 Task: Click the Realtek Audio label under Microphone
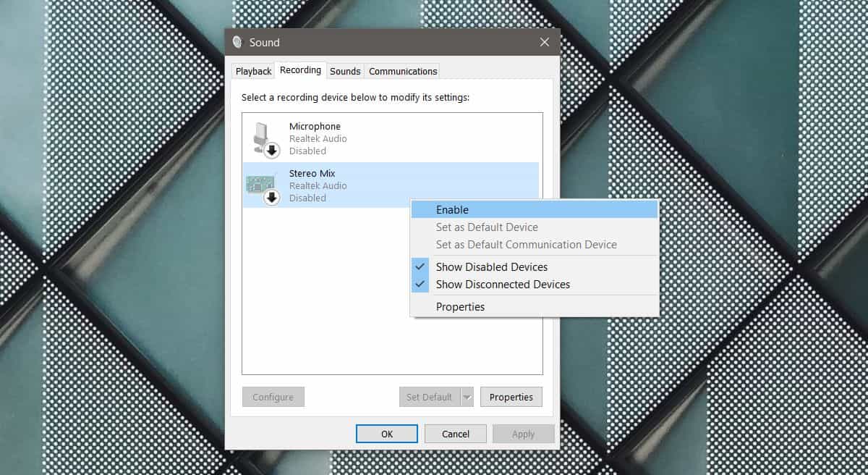[x=318, y=138]
